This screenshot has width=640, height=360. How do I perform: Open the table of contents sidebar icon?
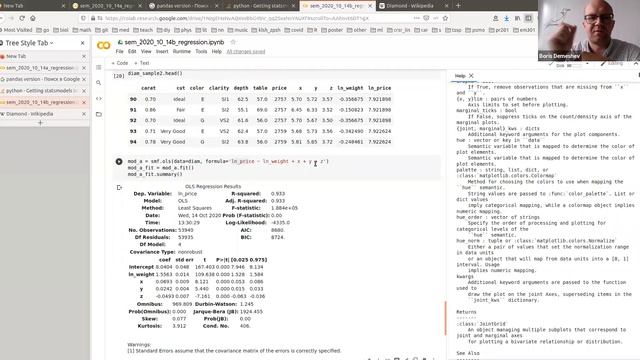pos(99,67)
